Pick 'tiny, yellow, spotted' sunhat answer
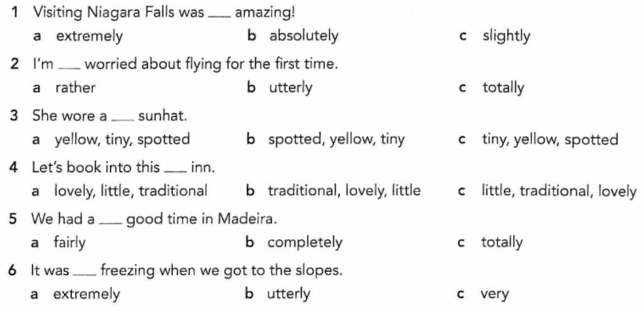Image resolution: width=644 pixels, height=311 pixels. point(550,140)
